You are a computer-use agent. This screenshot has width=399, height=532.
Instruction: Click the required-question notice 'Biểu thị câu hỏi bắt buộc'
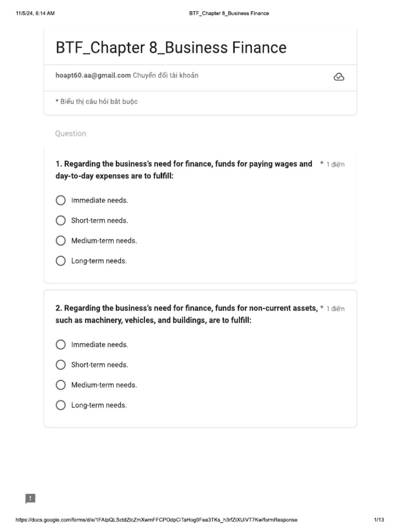[98, 102]
